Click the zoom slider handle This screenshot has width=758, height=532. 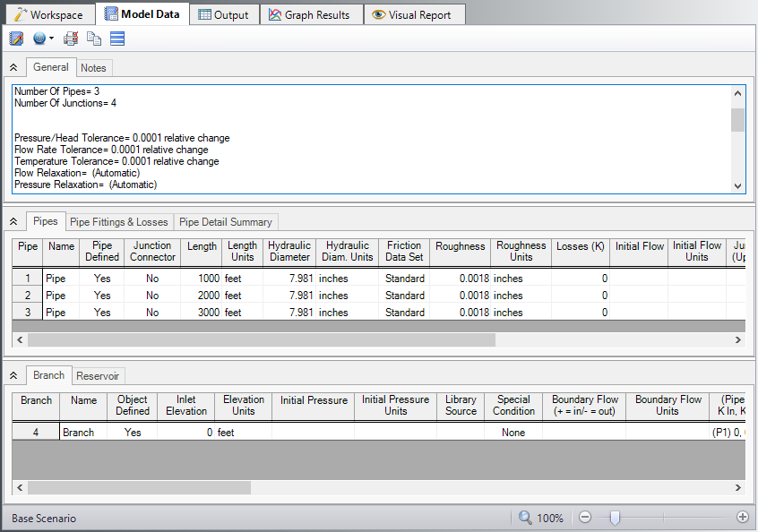click(x=614, y=518)
